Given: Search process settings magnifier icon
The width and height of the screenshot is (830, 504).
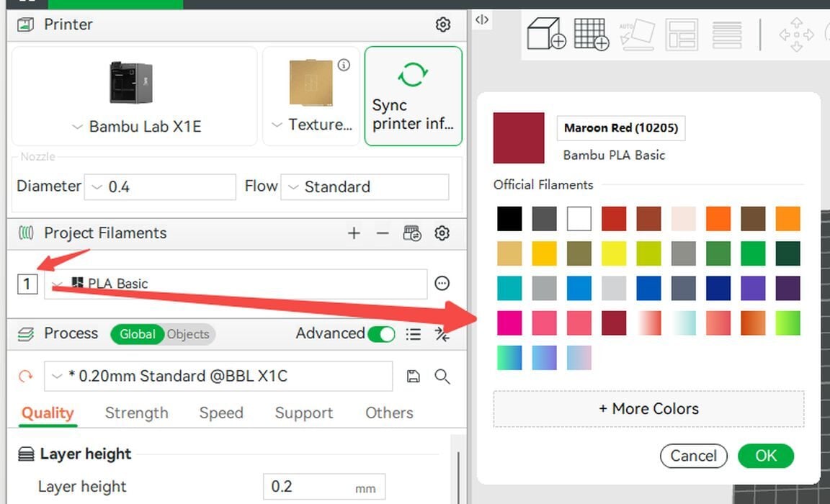Looking at the screenshot, I should pos(442,376).
